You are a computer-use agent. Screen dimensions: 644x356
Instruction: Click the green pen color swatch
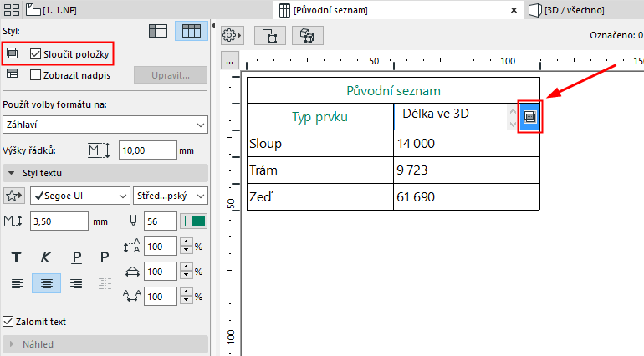coord(198,221)
